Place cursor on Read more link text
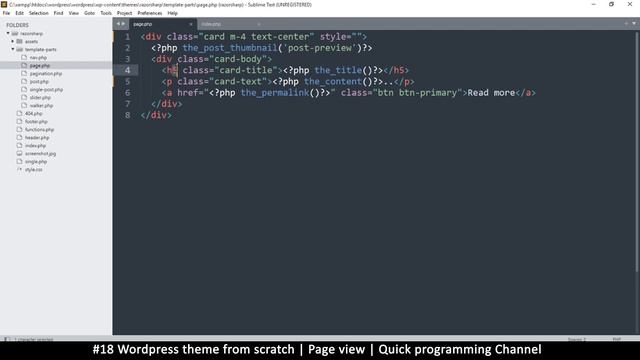This screenshot has height=360, width=640. 491,93
